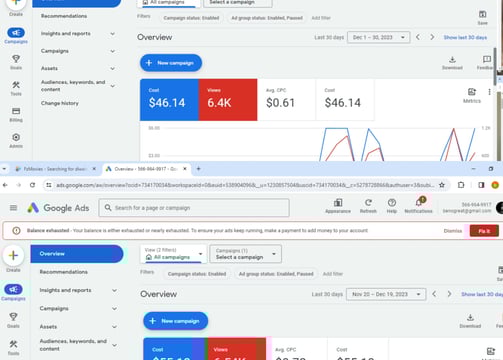
Task: Open Nov 20 – Dec 19, 2023 date dropdown
Action: 386,294
